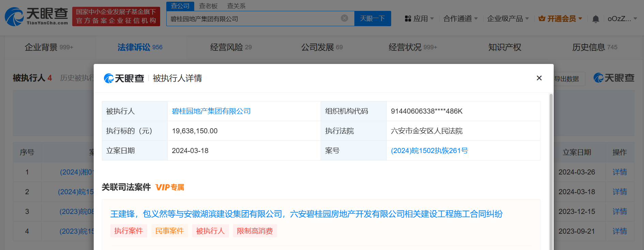This screenshot has height=250, width=644.
Task: Expand the 企业级产品 dropdown
Action: coord(508,19)
